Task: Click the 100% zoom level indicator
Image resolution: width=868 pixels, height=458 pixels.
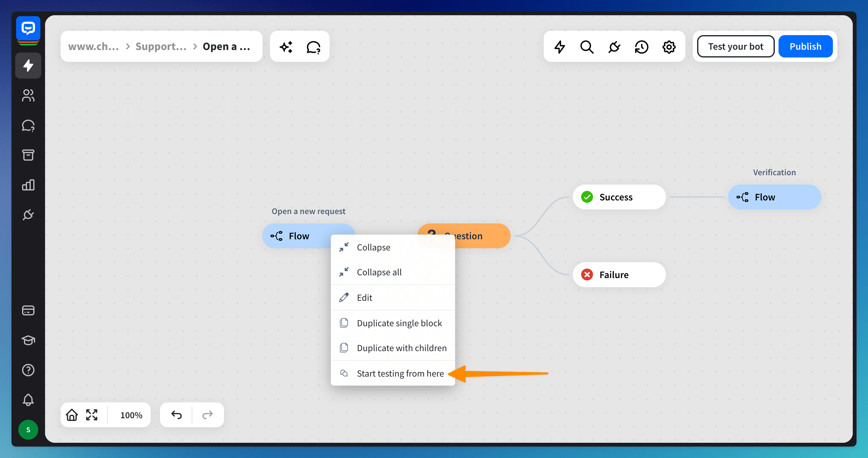Action: [131, 415]
